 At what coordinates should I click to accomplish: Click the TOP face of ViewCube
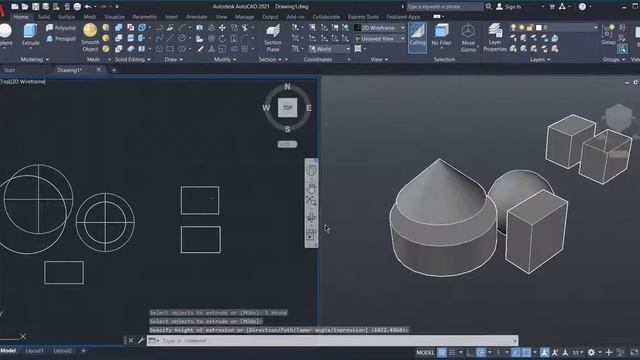coord(287,108)
